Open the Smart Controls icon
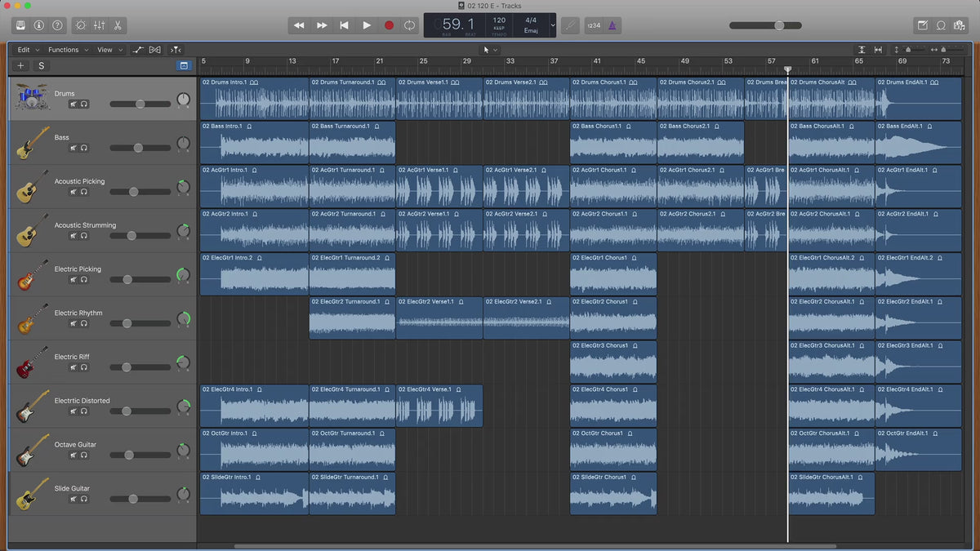This screenshot has height=551, width=980. [80, 25]
